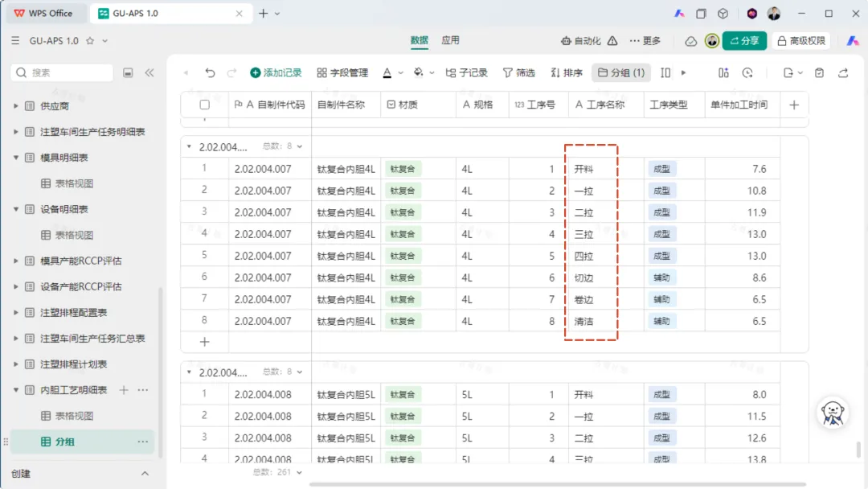The width and height of the screenshot is (868, 489).
Task: Select 模具产能RCCP评估 in sidebar
Action: pyautogui.click(x=81, y=261)
